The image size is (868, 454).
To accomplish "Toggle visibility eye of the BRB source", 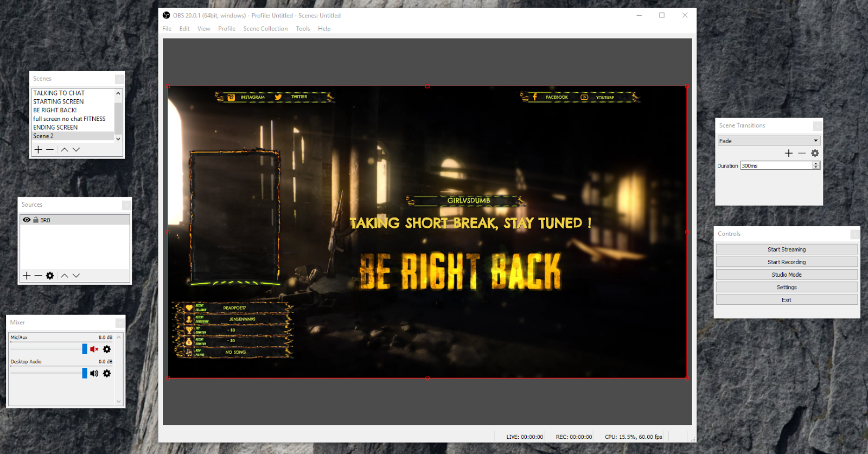I will (27, 220).
